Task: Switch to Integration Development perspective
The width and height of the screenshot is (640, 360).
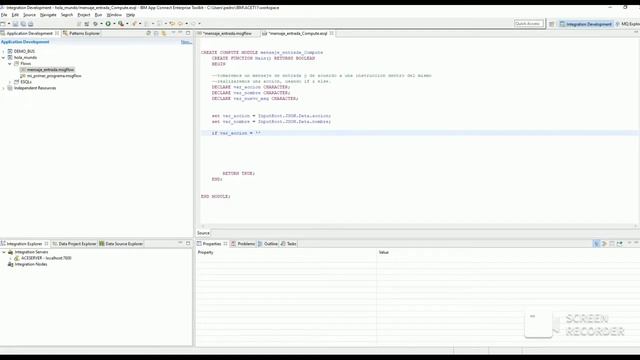Action: coord(586,24)
